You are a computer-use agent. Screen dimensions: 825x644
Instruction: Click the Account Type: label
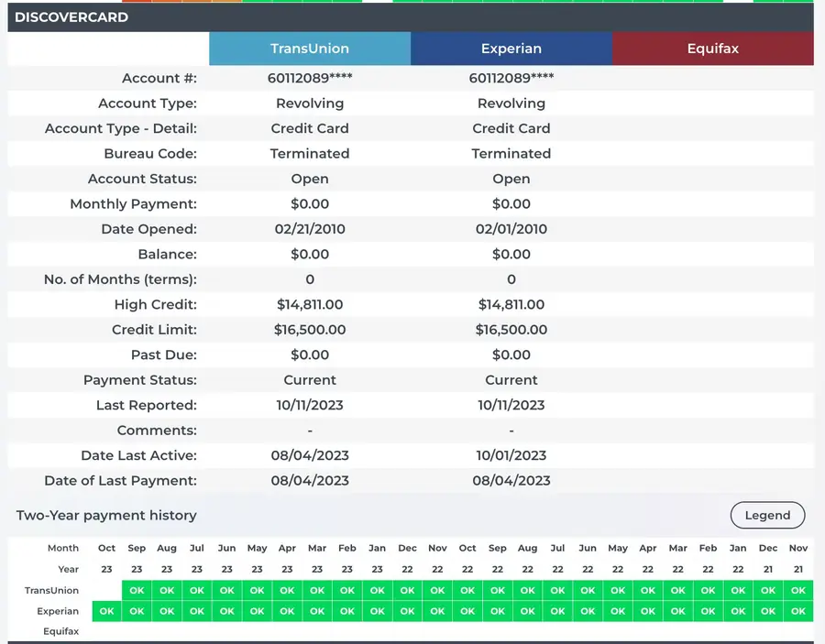point(148,104)
